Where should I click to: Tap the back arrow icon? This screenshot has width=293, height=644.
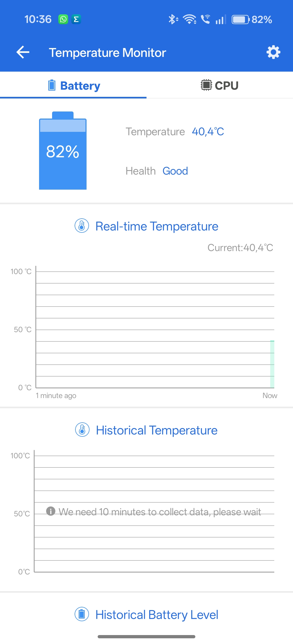pyautogui.click(x=23, y=52)
